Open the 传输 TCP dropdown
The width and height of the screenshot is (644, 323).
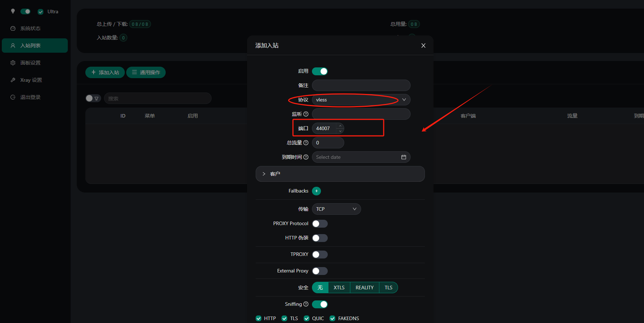click(336, 209)
